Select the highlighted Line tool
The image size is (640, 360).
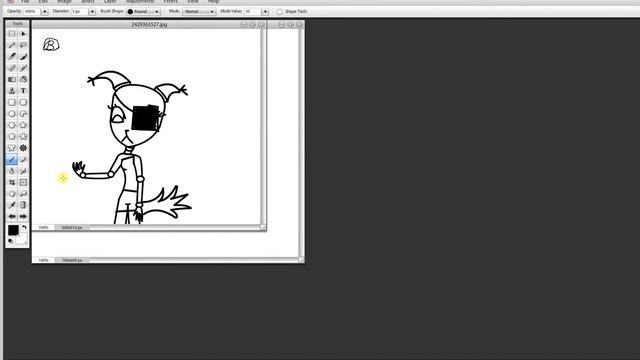click(x=12, y=160)
